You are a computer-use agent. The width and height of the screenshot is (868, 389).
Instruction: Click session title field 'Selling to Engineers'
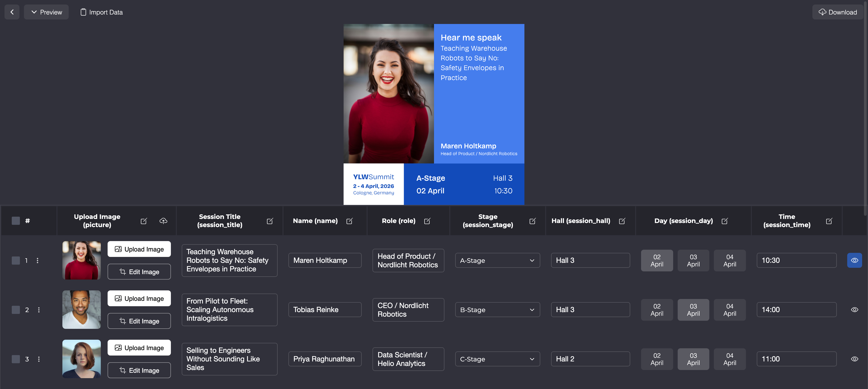[229, 359]
